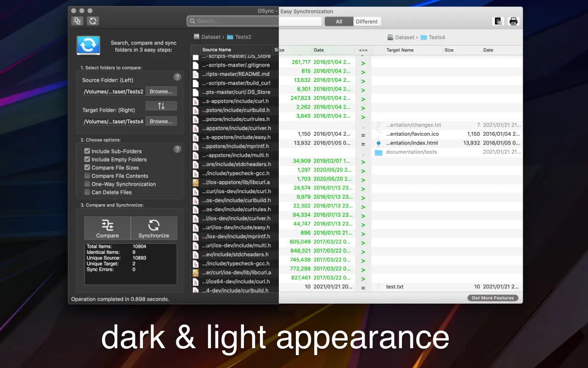This screenshot has height=368, width=588.
Task: Click the size value 848,321
Action: click(x=300, y=251)
